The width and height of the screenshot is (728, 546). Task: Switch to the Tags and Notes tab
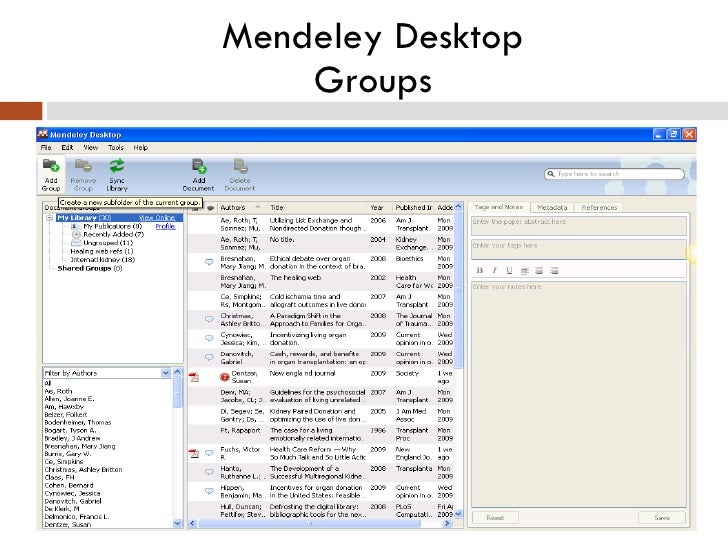pos(499,207)
